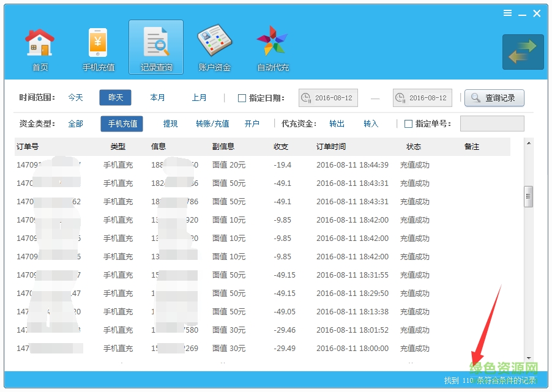Switch time range to 今天
Screen dimensions: 552x392
pos(75,97)
